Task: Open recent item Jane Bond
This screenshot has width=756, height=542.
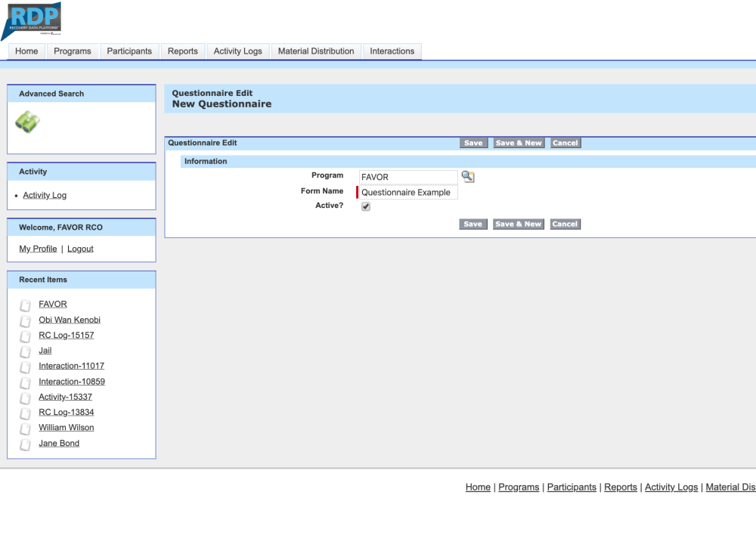Action: (x=59, y=443)
